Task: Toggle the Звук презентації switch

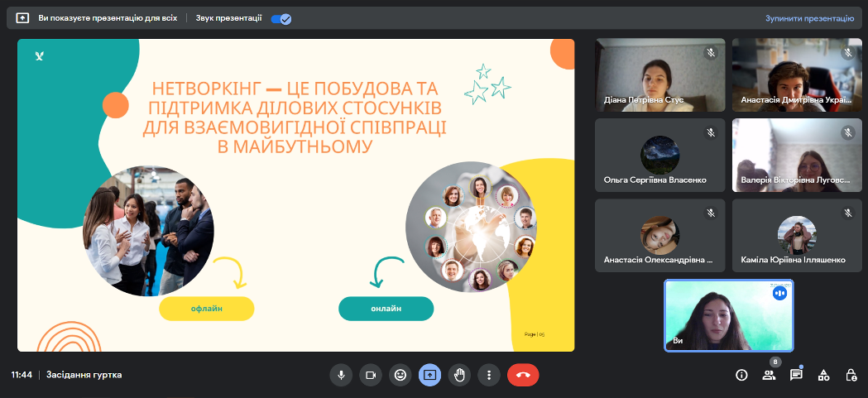Action: (281, 18)
